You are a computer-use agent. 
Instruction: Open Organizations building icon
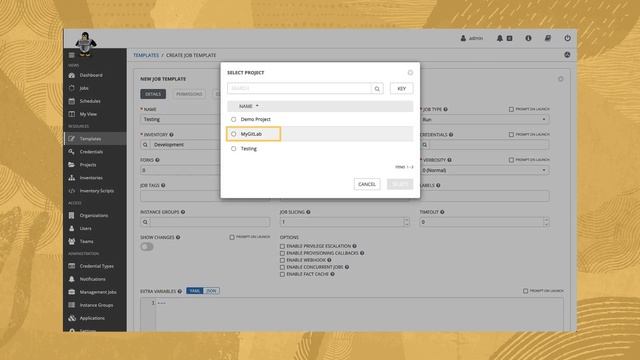click(72, 215)
